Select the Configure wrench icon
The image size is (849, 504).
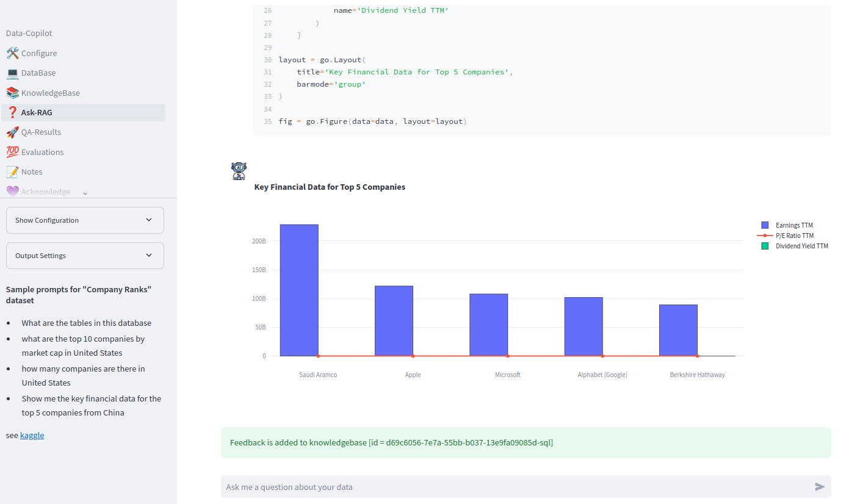[12, 53]
